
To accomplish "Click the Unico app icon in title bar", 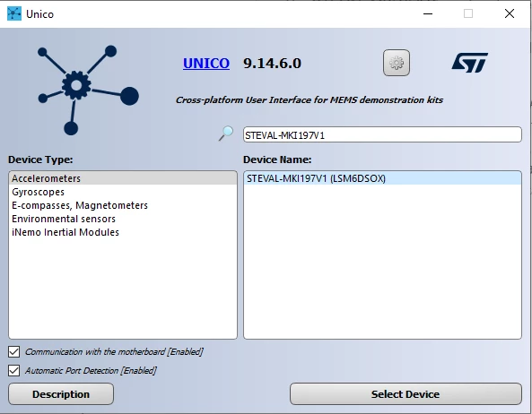I will point(14,14).
